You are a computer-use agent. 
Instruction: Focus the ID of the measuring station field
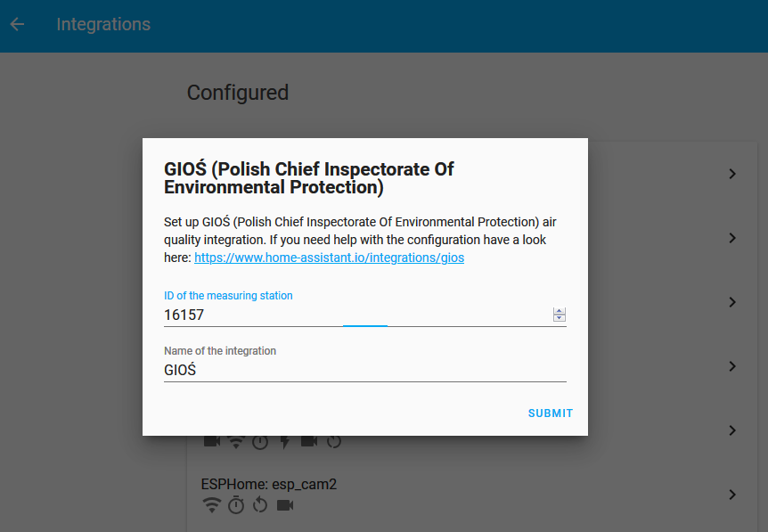point(356,315)
